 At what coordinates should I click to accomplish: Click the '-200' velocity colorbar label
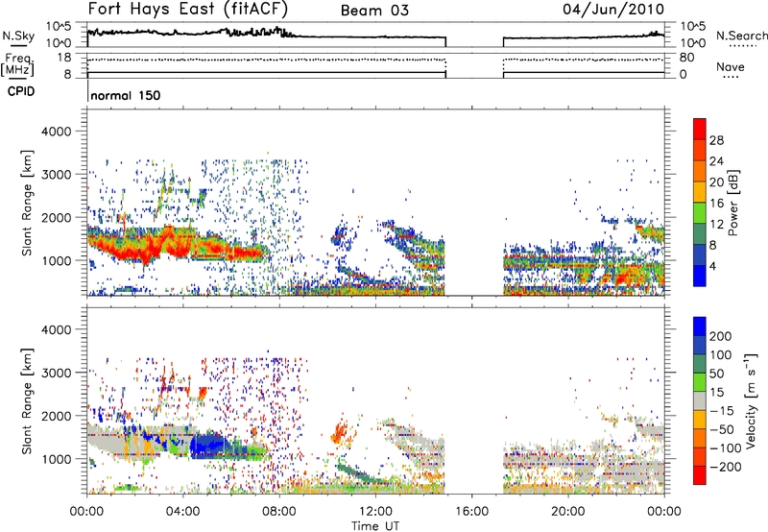724,467
